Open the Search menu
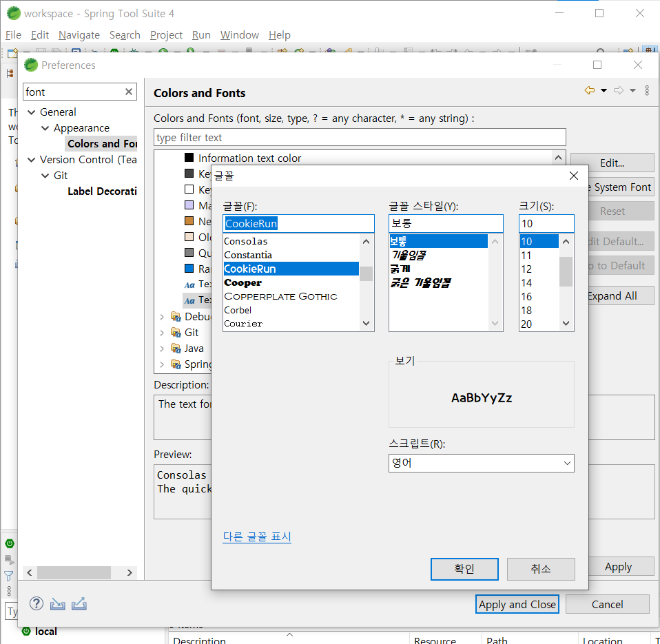This screenshot has width=660, height=644. (125, 35)
